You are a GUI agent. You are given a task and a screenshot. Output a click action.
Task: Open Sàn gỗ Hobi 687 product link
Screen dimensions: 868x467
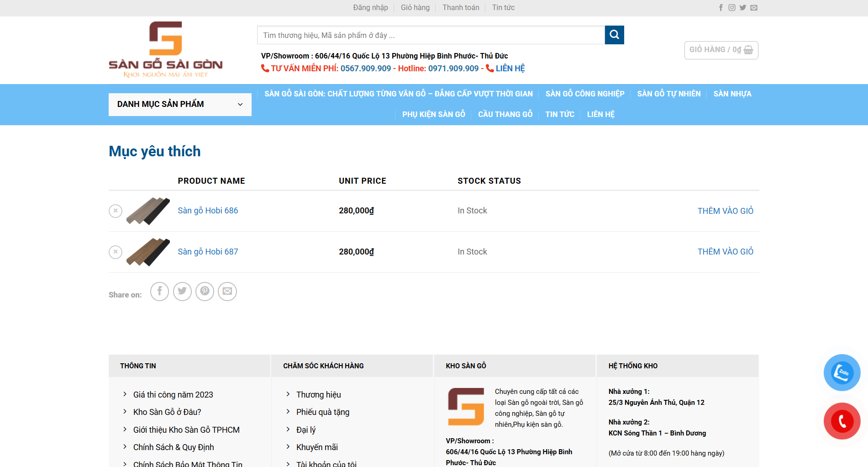coord(208,252)
